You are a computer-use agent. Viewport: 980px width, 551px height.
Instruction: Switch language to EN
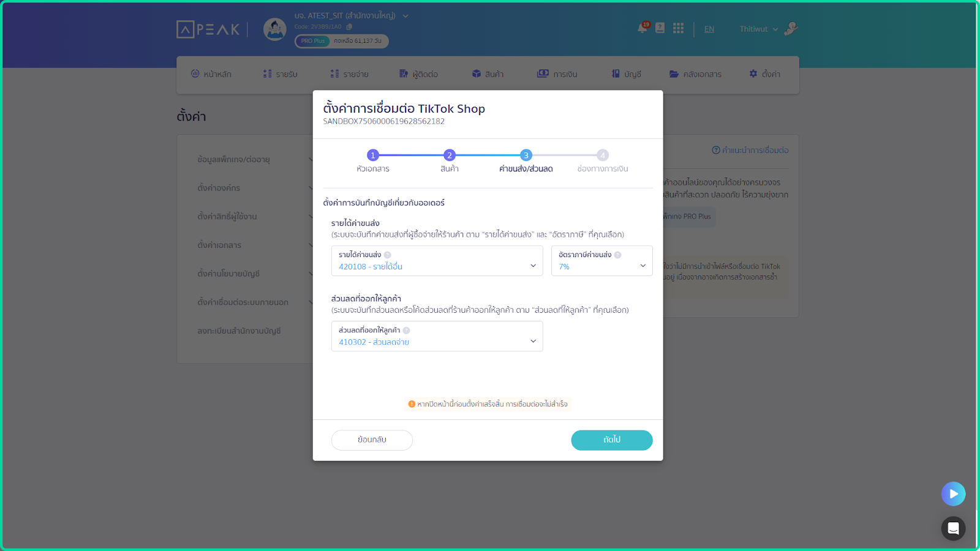tap(709, 29)
